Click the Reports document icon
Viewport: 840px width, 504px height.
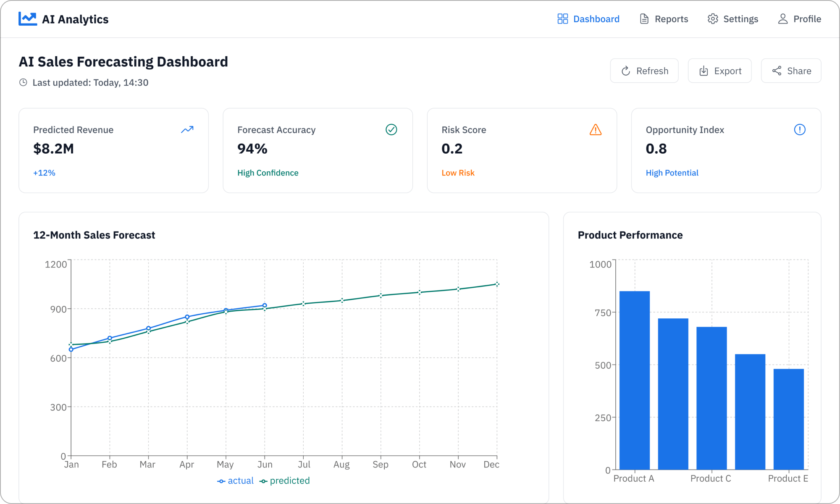click(x=643, y=18)
